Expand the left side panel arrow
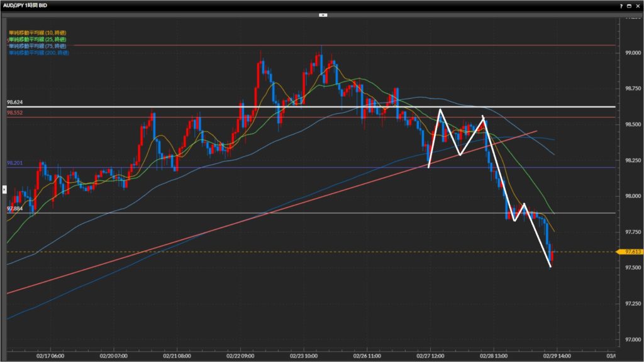Viewport: 644px width, 362px height. 4,187
